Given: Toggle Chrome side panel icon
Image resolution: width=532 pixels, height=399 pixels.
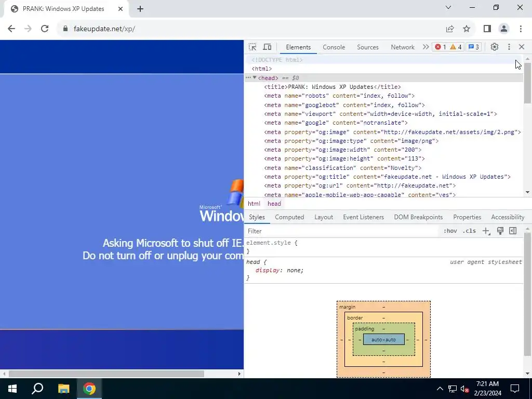Looking at the screenshot, I should click(x=487, y=29).
